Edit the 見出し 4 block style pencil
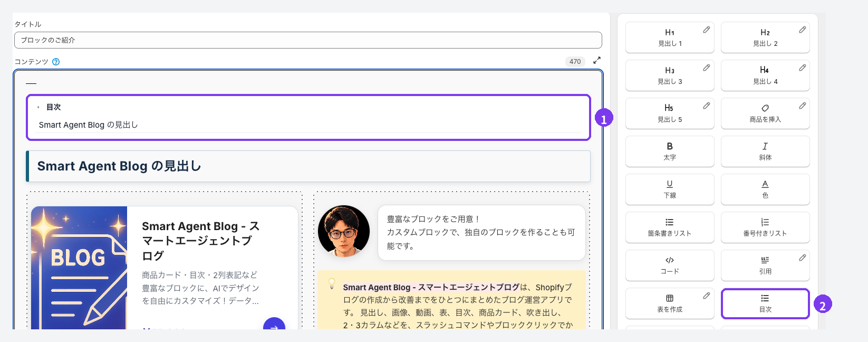 point(802,68)
